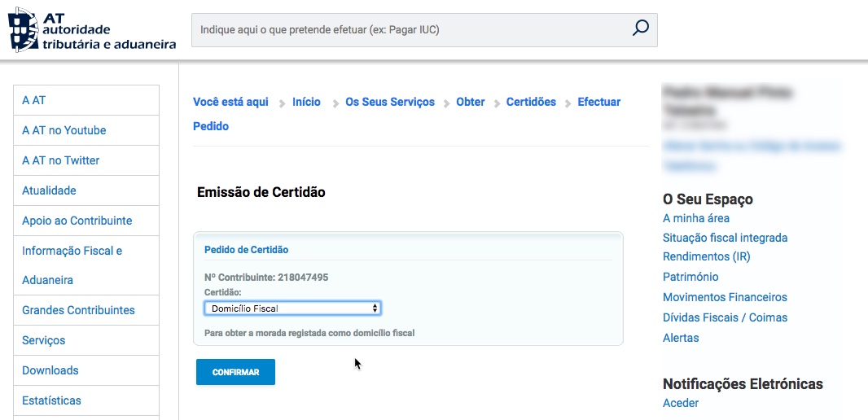Viewport: 868px width, 420px height.
Task: Click the Certidões breadcrumb link
Action: [531, 102]
